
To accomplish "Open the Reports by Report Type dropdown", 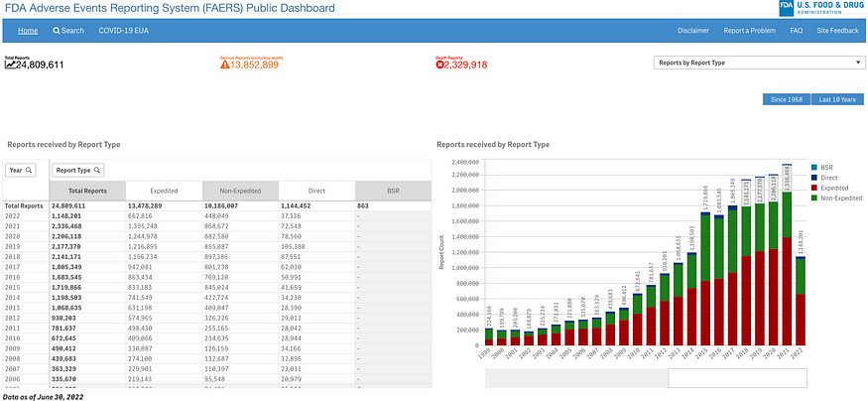I will click(x=760, y=63).
